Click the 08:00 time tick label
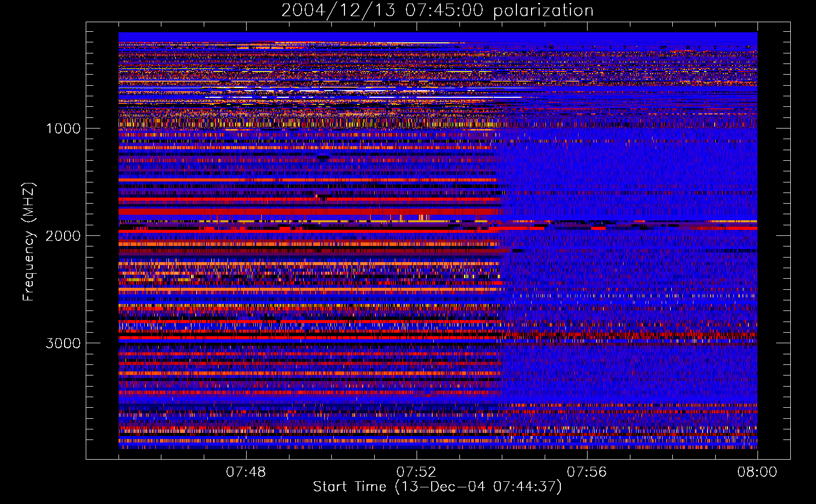The image size is (816, 504). (x=757, y=472)
